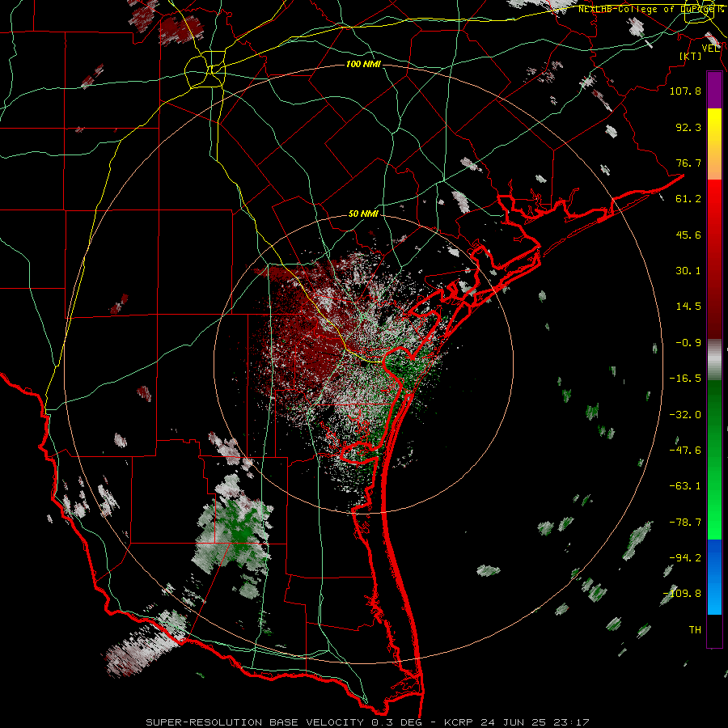Click the -32.0 velocity scale value
The width and height of the screenshot is (728, 728).
pyautogui.click(x=685, y=415)
